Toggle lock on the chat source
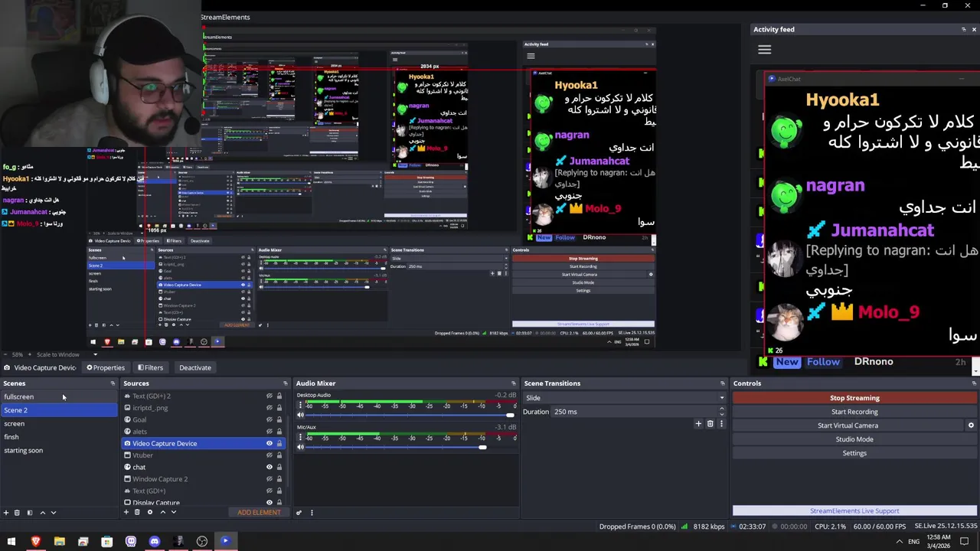This screenshot has height=551, width=980. point(279,468)
